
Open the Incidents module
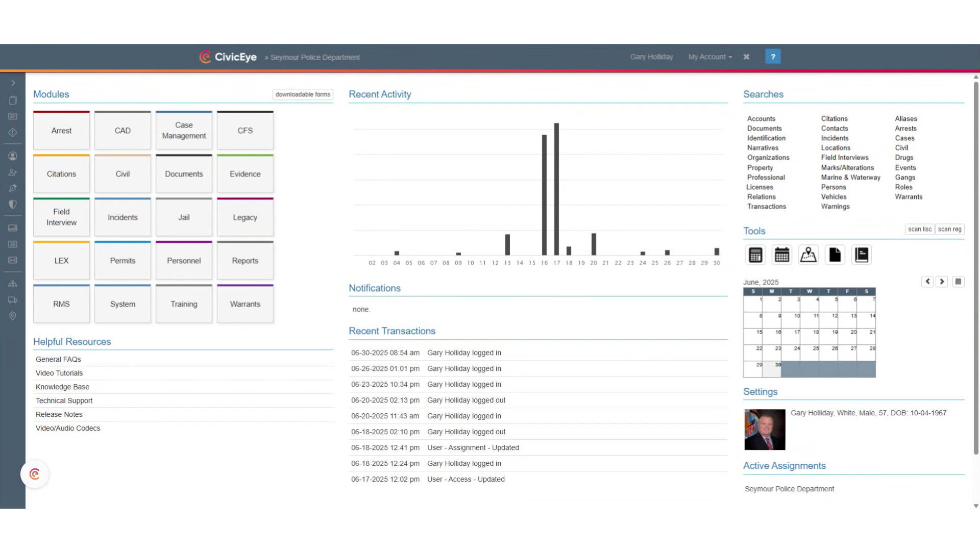point(122,217)
